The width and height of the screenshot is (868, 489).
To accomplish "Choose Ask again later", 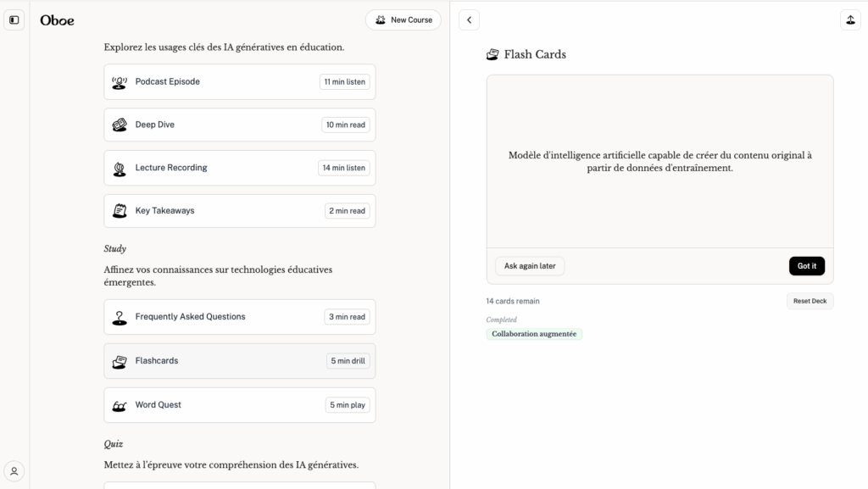I will click(x=530, y=266).
